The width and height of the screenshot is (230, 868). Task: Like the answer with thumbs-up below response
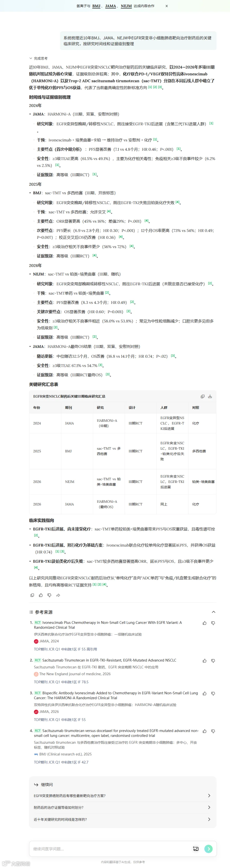click(x=41, y=595)
